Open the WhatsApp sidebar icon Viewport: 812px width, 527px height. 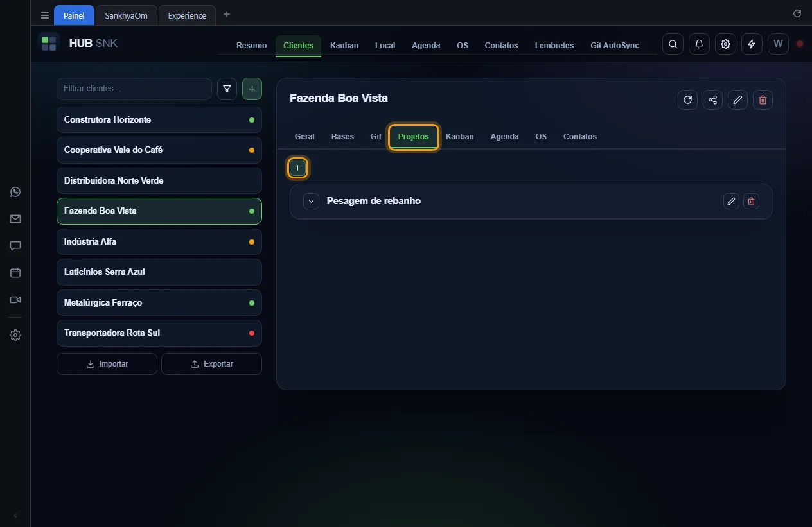pos(15,192)
